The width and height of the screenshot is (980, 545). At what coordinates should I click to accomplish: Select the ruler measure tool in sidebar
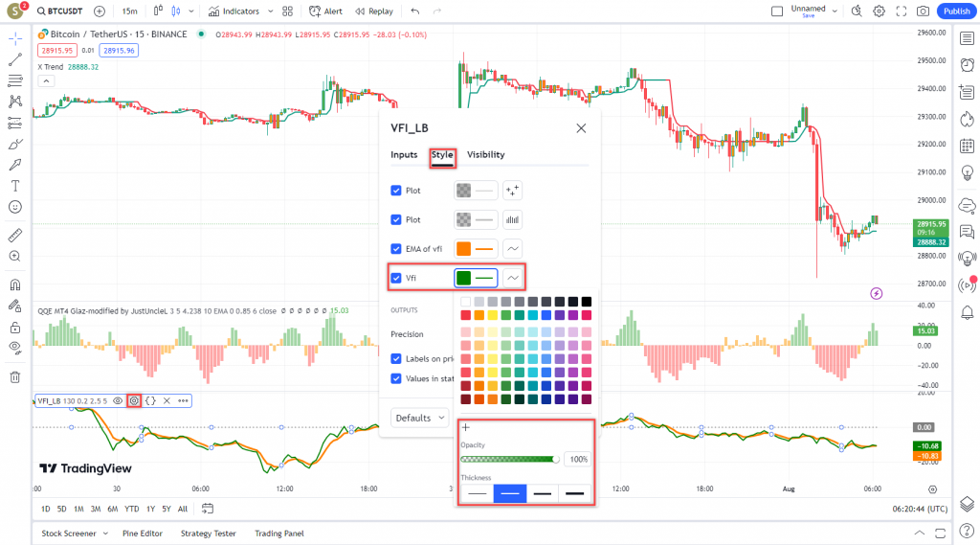(14, 235)
